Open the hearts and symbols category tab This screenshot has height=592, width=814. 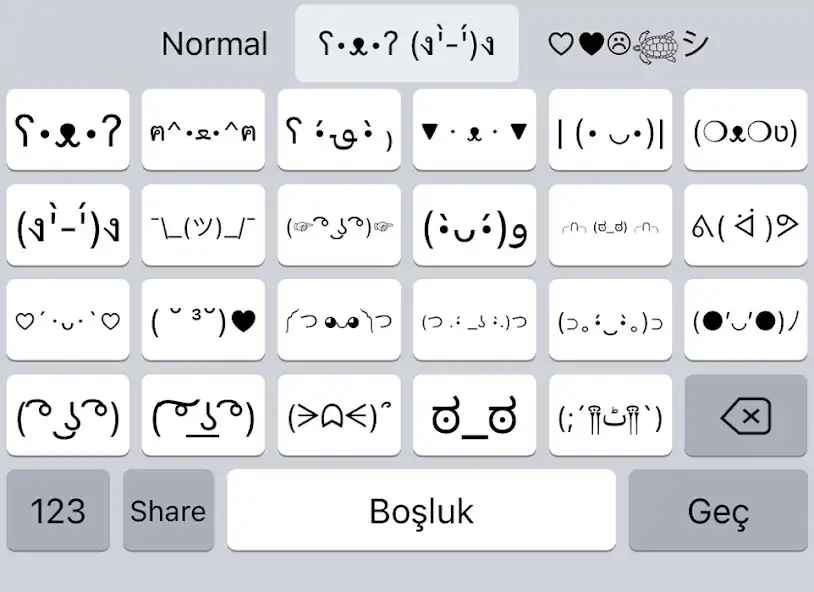pyautogui.click(x=626, y=43)
